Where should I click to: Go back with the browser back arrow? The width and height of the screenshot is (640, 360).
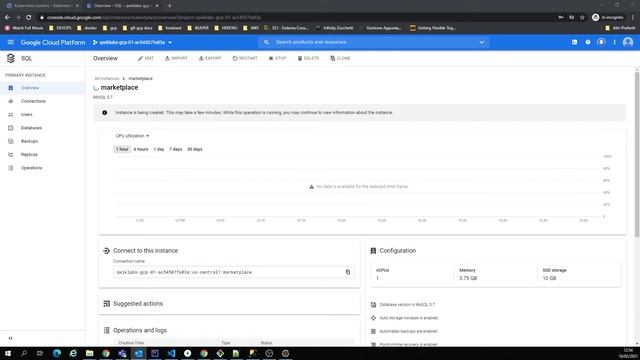(x=7, y=18)
